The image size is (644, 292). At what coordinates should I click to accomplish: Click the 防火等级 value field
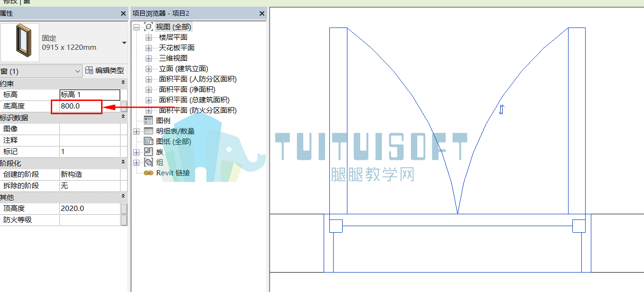(90, 220)
